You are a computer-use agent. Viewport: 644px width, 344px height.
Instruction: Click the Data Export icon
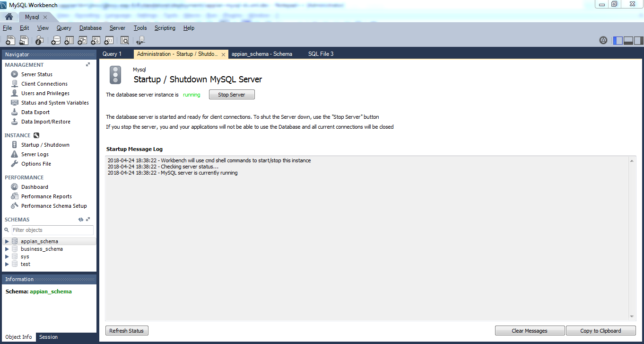14,112
